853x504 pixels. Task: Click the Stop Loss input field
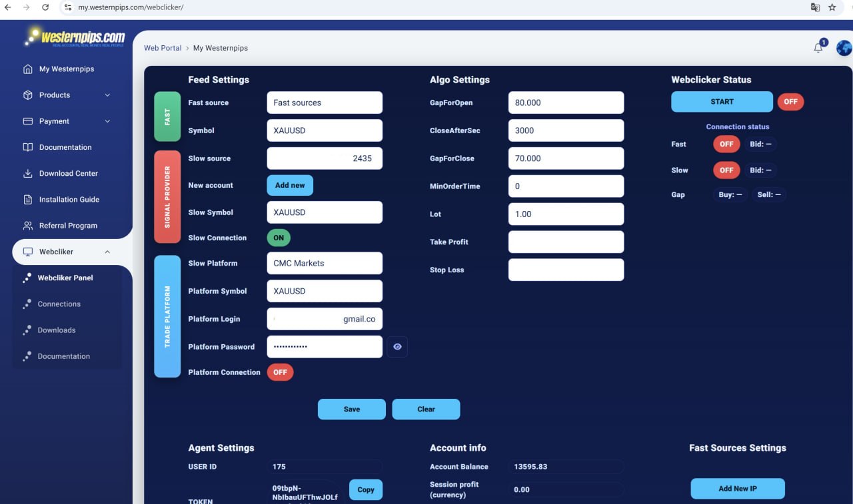click(x=566, y=270)
